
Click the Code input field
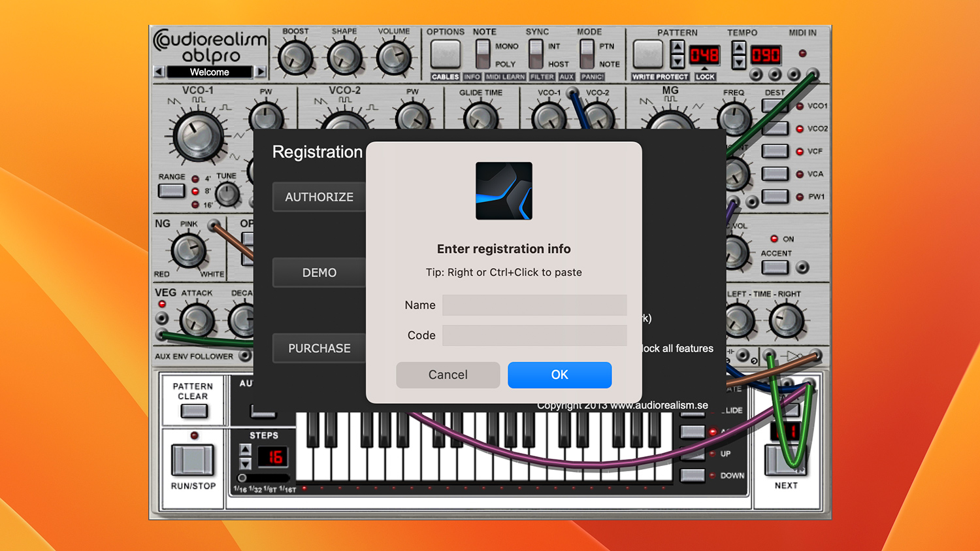coord(534,335)
